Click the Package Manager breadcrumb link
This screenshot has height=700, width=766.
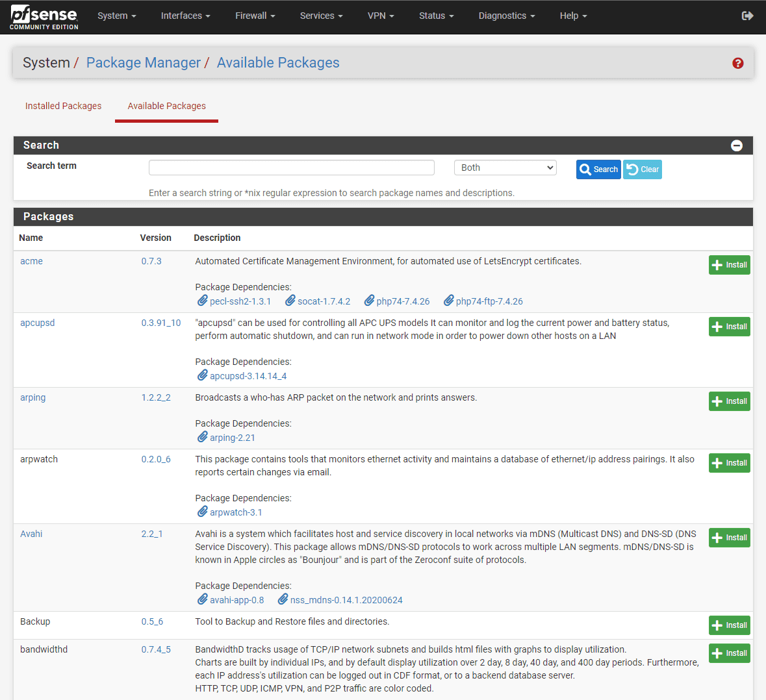click(x=144, y=62)
